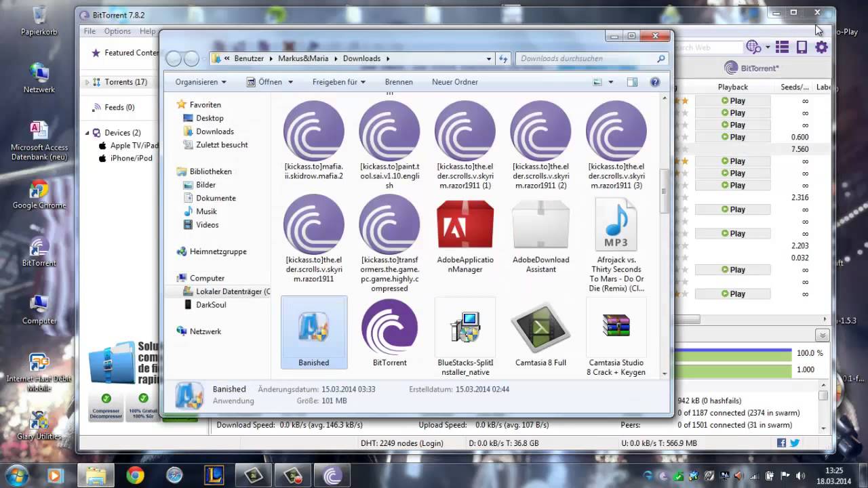Collapse the Devices (2) tree node

point(87,133)
